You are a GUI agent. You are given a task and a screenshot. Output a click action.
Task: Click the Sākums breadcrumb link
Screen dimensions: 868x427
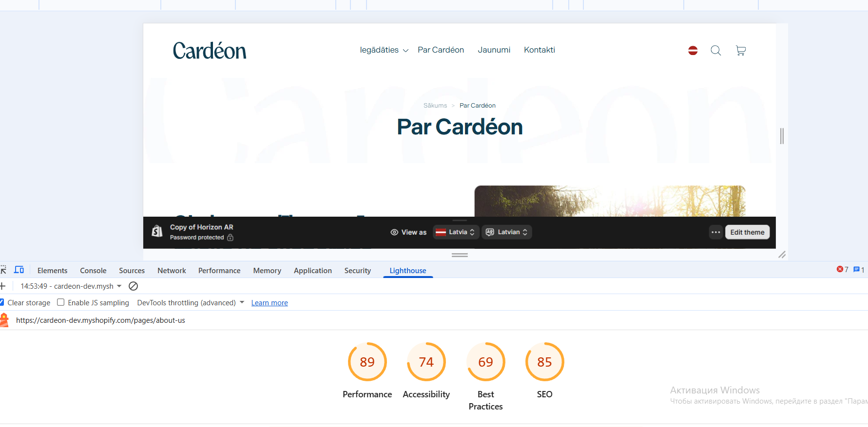click(435, 106)
